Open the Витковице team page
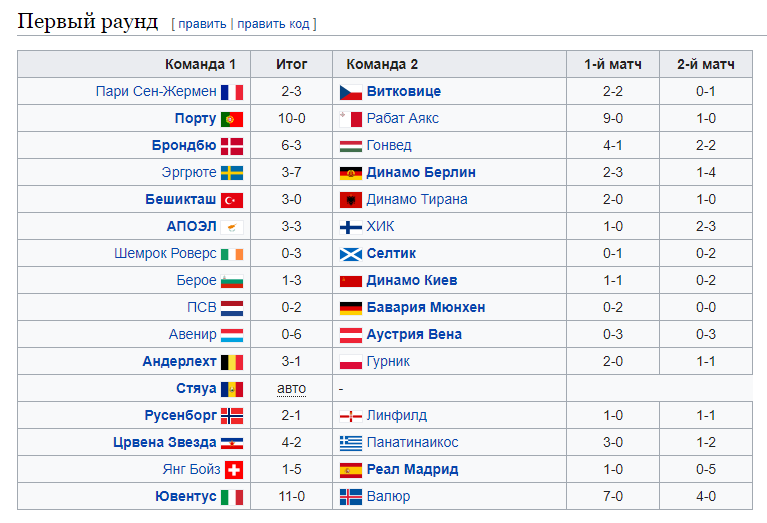 coord(404,91)
